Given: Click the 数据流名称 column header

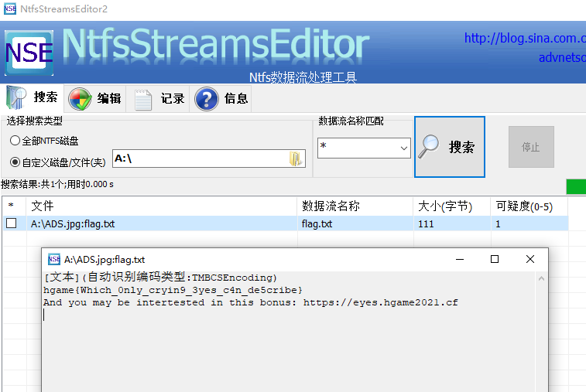Looking at the screenshot, I should [x=355, y=206].
